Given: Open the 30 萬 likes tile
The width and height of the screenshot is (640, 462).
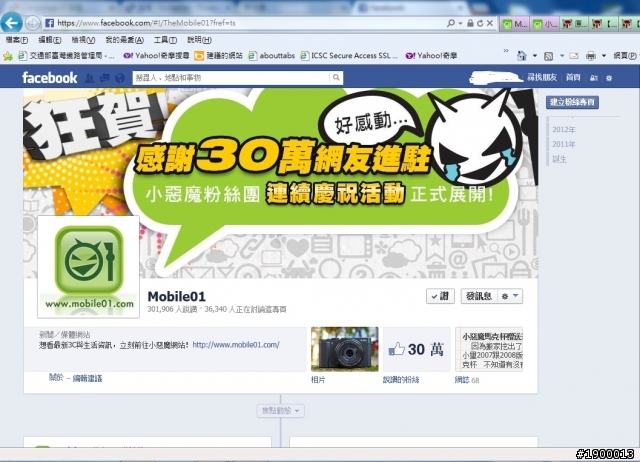Looking at the screenshot, I should coord(416,349).
